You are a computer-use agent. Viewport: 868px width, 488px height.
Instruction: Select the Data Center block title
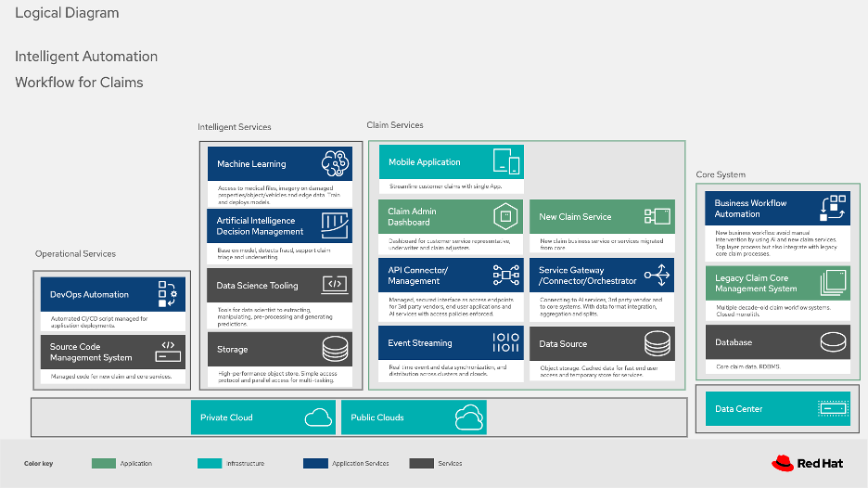coord(738,409)
